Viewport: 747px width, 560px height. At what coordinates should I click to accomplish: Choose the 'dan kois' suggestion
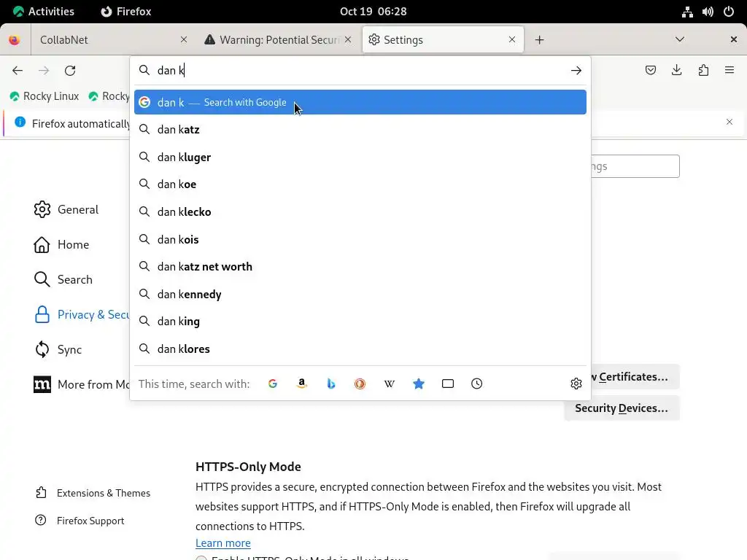(360, 239)
